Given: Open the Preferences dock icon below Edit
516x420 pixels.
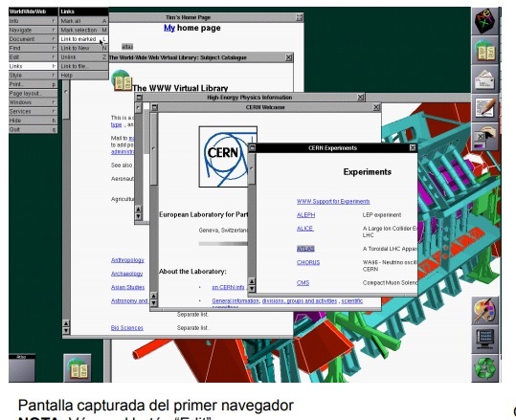Looking at the screenshot, I should pos(485,137).
